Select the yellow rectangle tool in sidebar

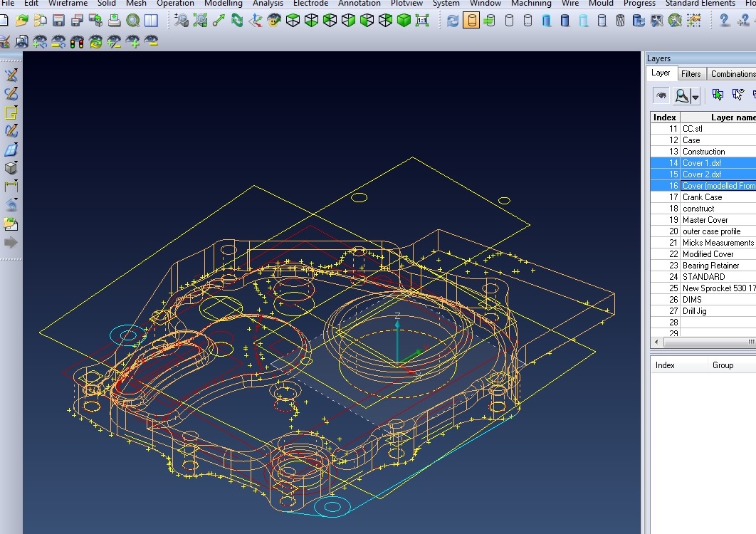pos(11,112)
